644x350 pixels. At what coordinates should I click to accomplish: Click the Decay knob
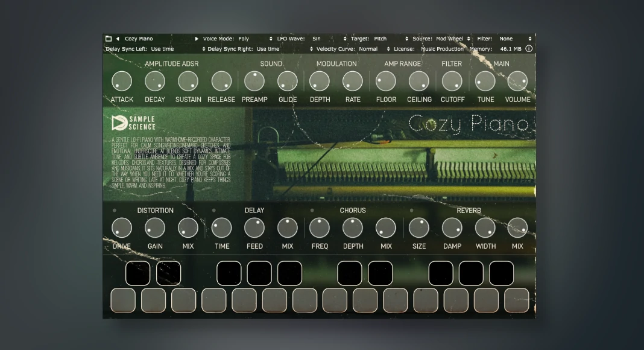[155, 81]
